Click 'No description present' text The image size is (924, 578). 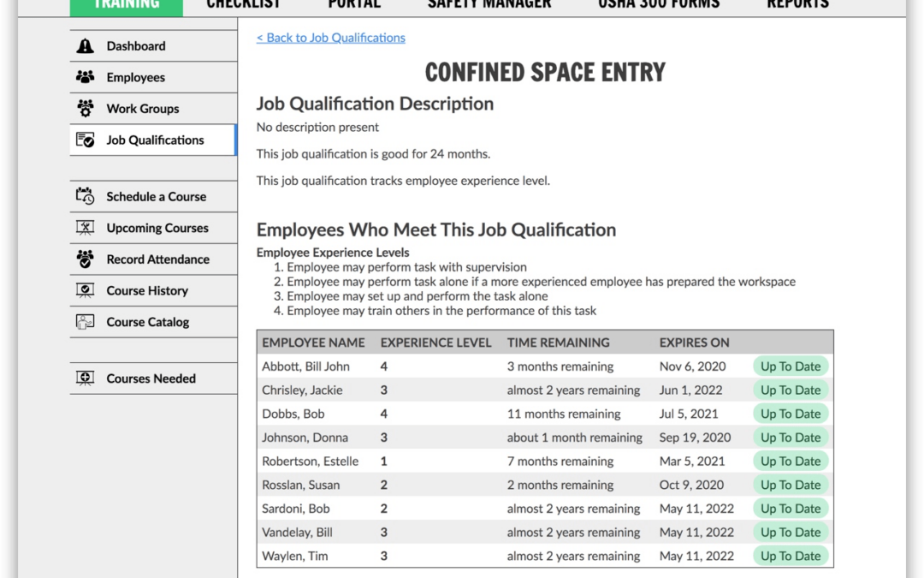point(317,128)
